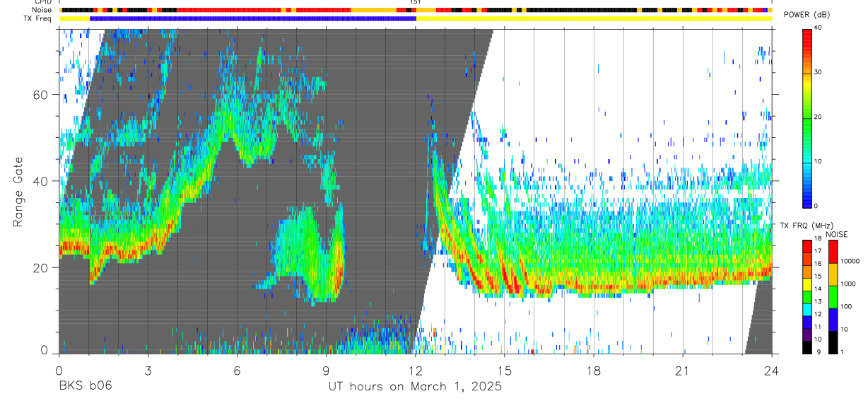This screenshot has width=868, height=401.
Task: Click the UT hours tick label 6
Action: [x=237, y=370]
